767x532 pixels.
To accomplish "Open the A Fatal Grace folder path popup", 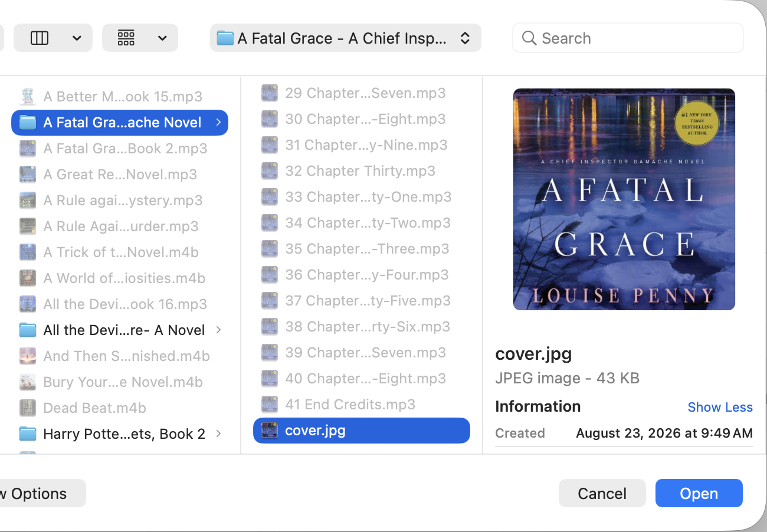I will (346, 38).
